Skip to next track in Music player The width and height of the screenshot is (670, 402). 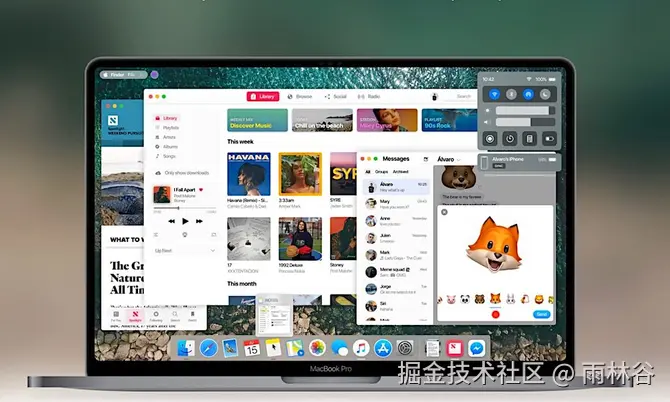pyautogui.click(x=199, y=221)
